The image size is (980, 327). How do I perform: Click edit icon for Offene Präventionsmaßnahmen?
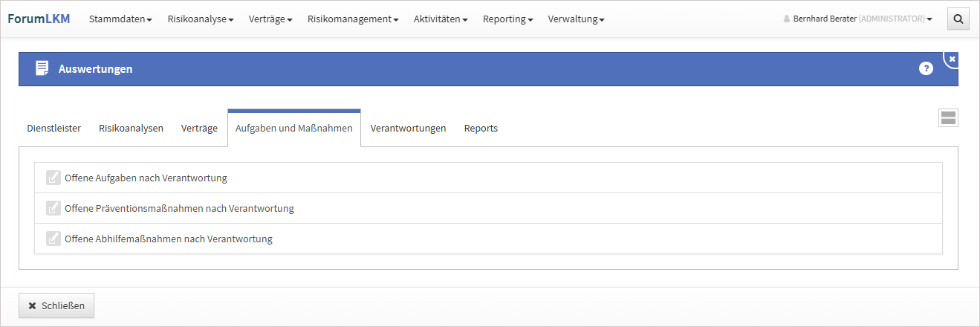pos(53,208)
